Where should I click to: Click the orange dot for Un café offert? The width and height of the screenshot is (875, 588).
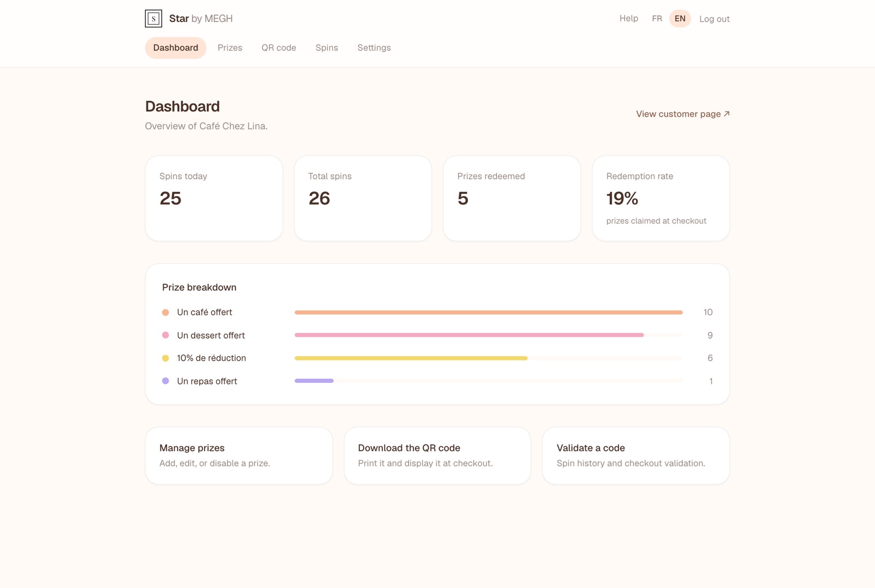click(166, 312)
